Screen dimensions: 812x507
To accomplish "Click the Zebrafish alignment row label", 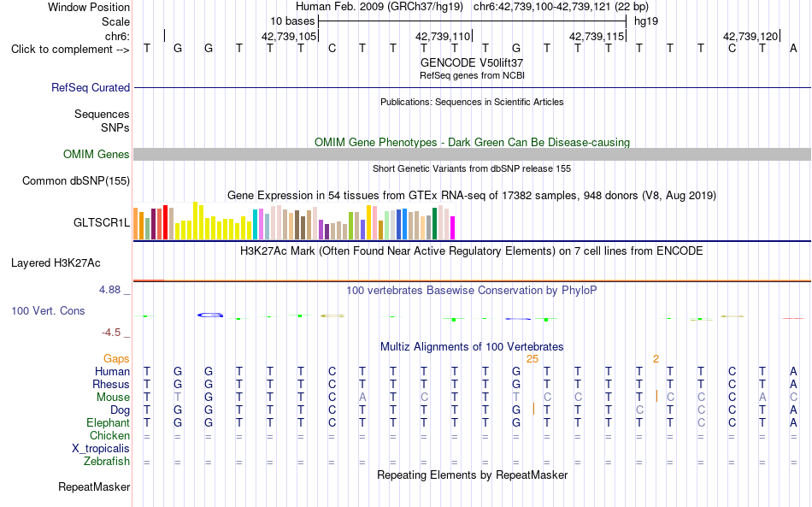I will [x=107, y=462].
